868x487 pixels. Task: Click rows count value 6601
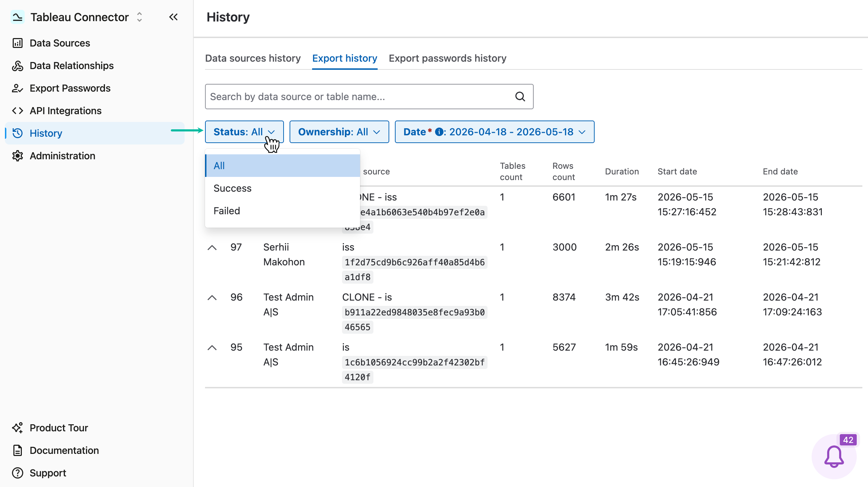point(564,197)
